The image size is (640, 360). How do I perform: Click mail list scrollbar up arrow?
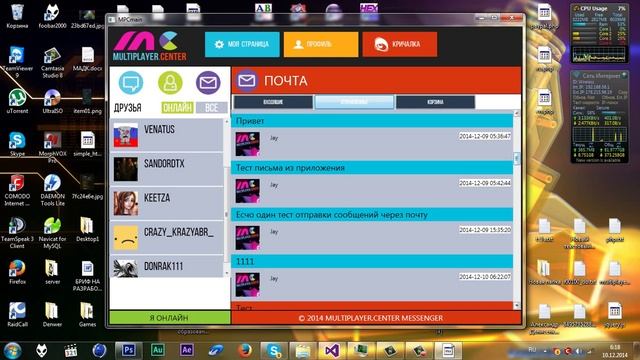coord(517,113)
